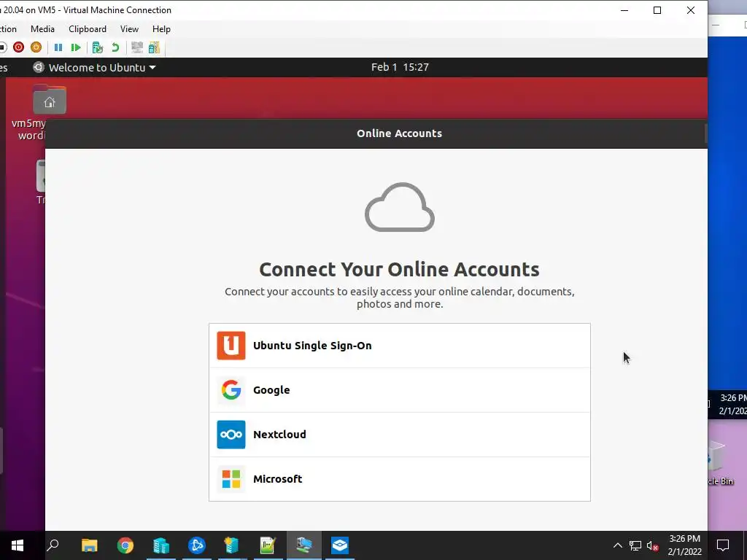This screenshot has height=560, width=747.
Task: Click the green Reset play toolbar icon
Action: [76, 47]
